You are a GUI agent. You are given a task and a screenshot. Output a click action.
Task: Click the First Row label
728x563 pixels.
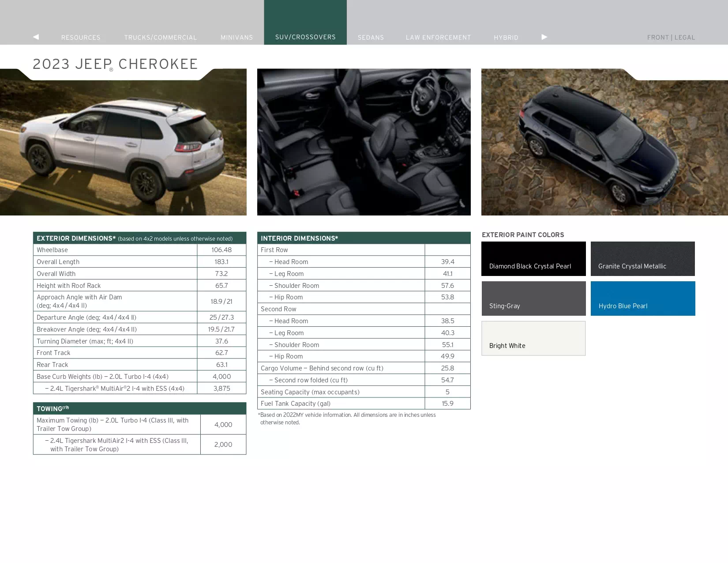coord(274,250)
